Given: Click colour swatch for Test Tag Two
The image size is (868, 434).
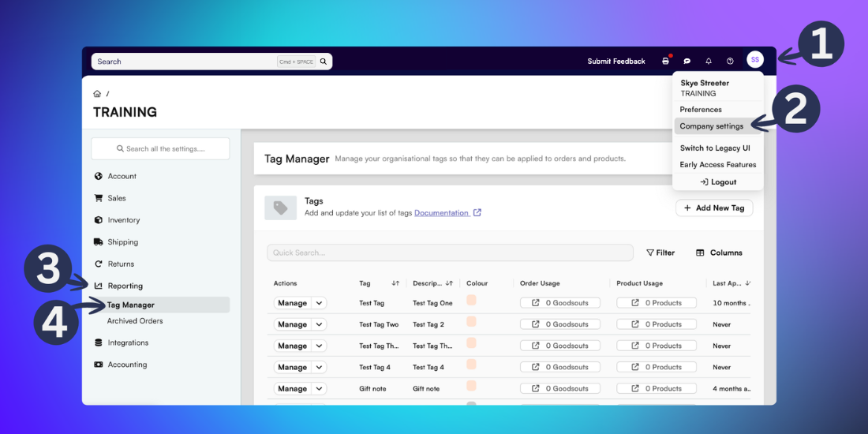Looking at the screenshot, I should (471, 322).
